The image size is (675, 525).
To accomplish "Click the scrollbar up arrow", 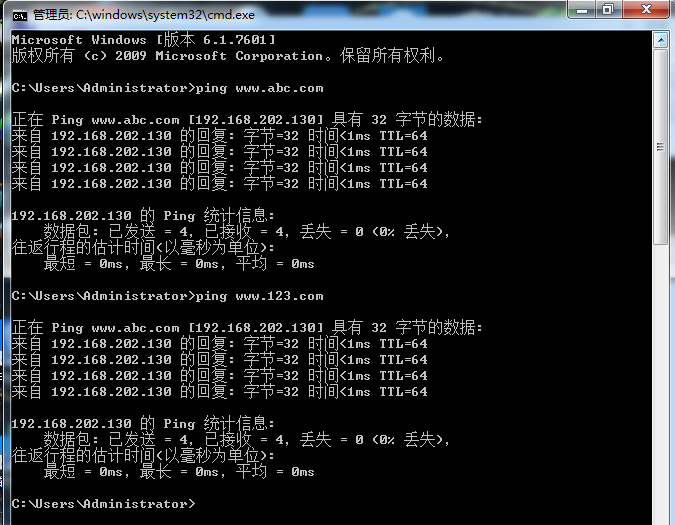I will [x=660, y=40].
